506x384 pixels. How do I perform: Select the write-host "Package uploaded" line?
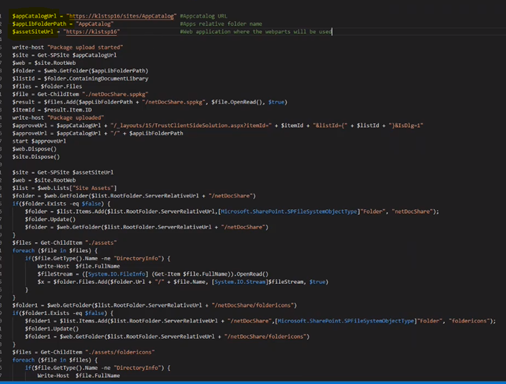58,118
